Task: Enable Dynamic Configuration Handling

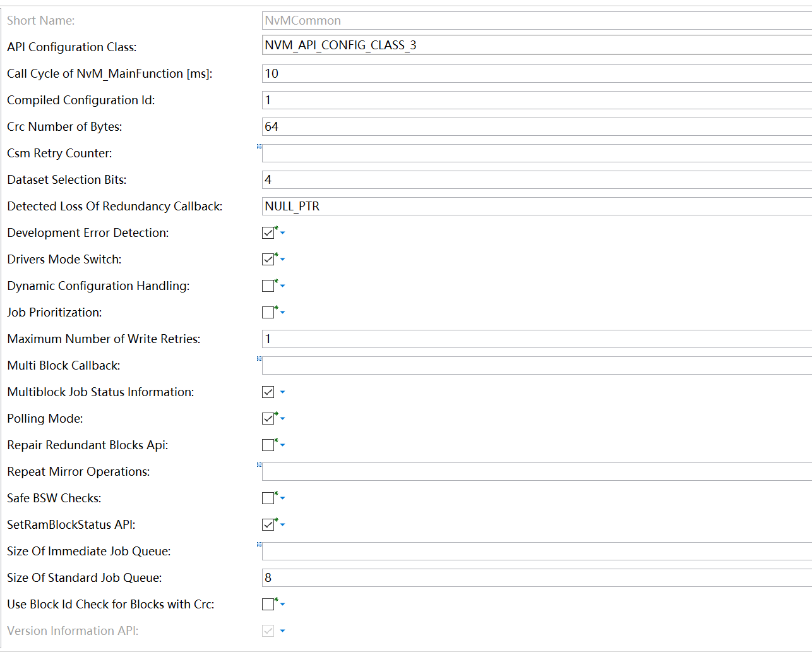Action: [268, 286]
